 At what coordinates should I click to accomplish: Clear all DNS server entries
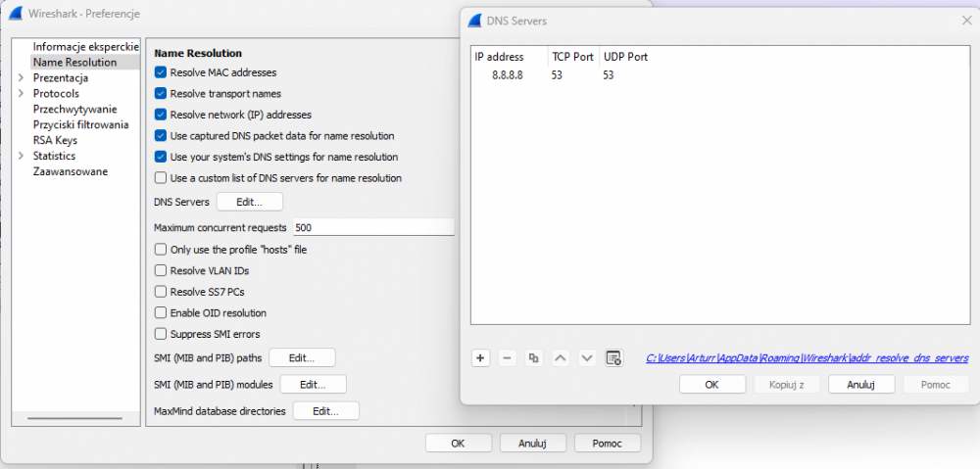(613, 358)
